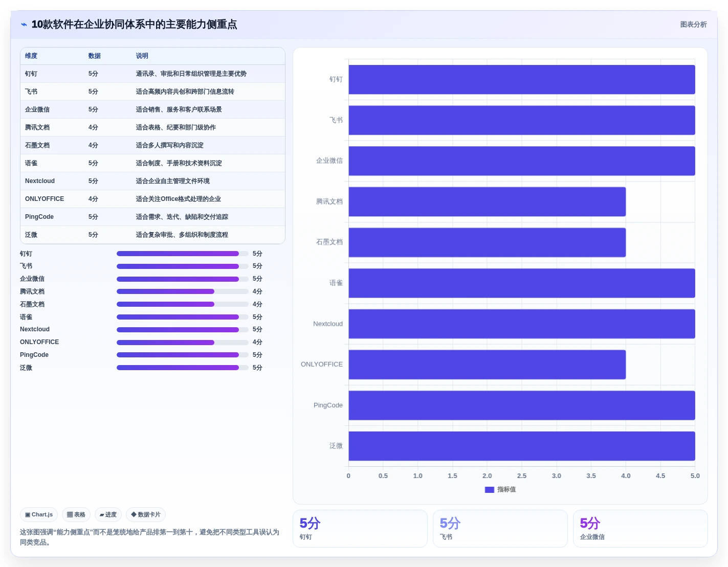This screenshot has width=728, height=567.
Task: Click the 2.5 x-axis tick label
Action: (x=522, y=476)
